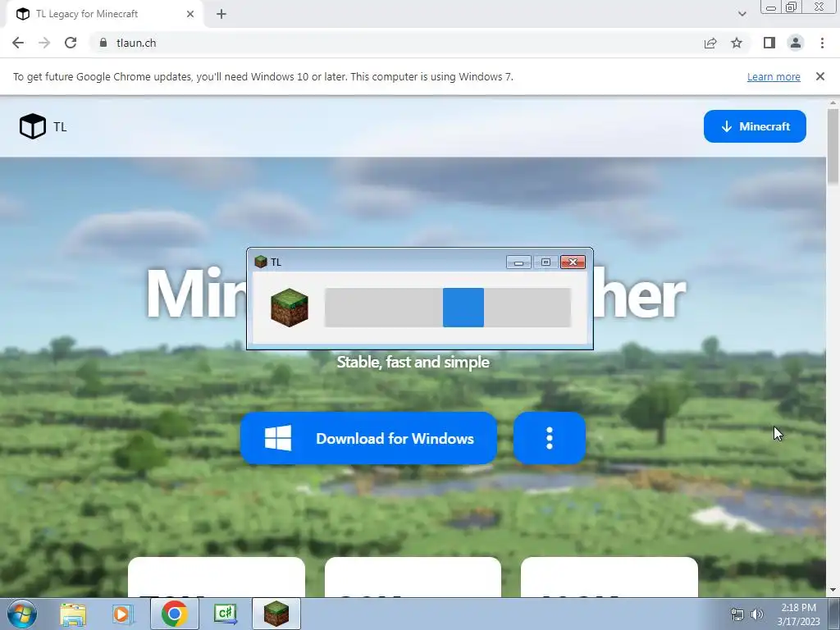Expand the tab search chevron
This screenshot has height=630, width=840.
coord(742,14)
